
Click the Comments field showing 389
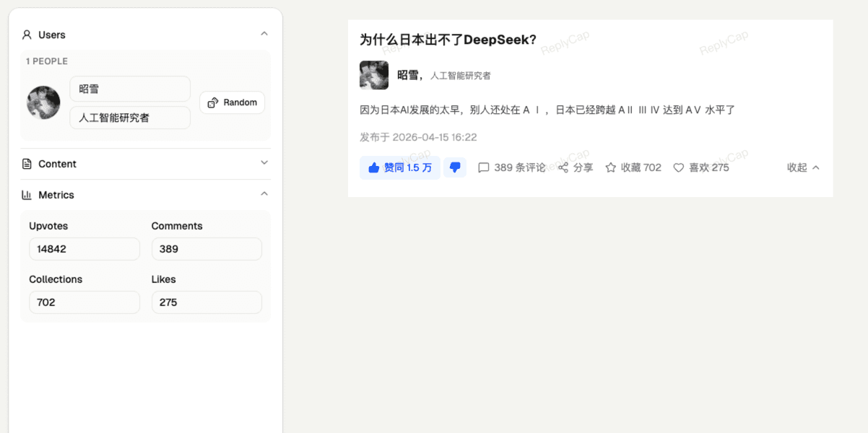tap(207, 249)
